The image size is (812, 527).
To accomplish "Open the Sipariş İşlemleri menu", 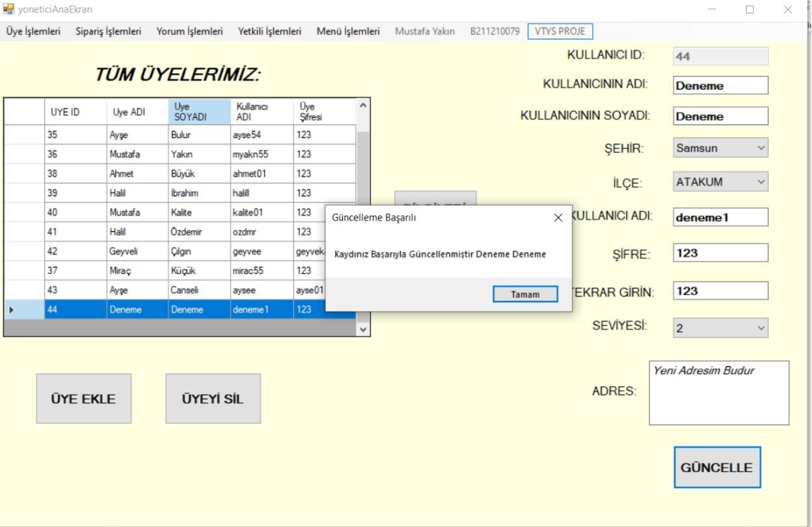I will click(x=108, y=31).
